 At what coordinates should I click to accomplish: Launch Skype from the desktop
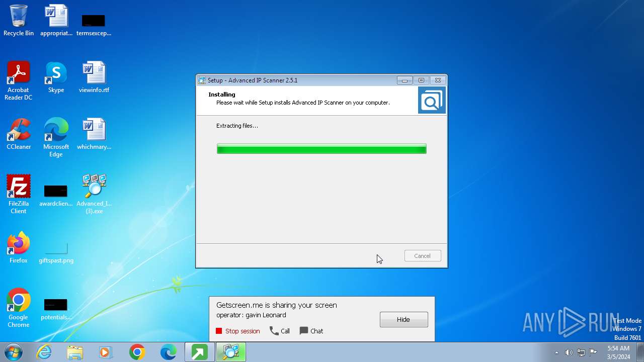(x=56, y=77)
